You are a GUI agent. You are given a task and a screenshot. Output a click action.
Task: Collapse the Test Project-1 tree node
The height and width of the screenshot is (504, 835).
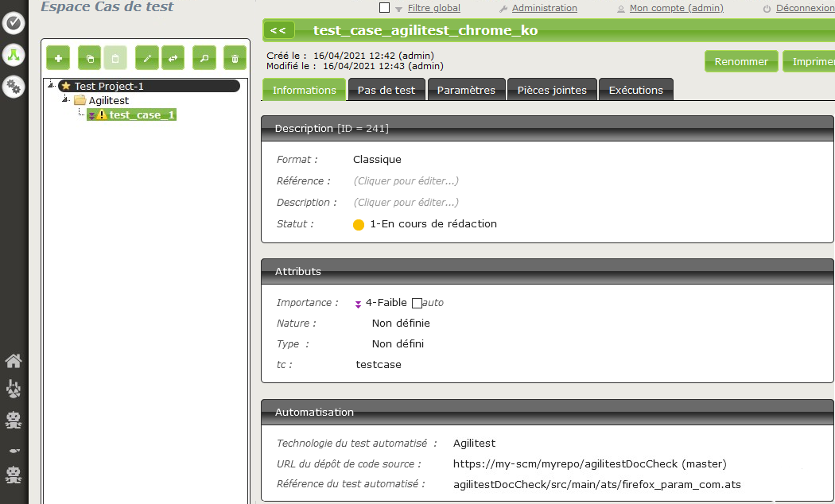[52, 86]
